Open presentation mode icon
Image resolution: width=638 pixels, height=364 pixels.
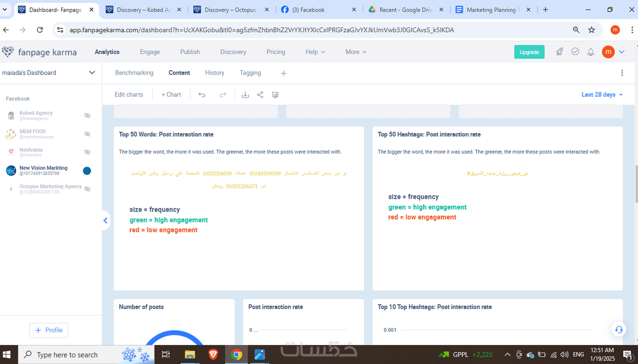coord(275,95)
